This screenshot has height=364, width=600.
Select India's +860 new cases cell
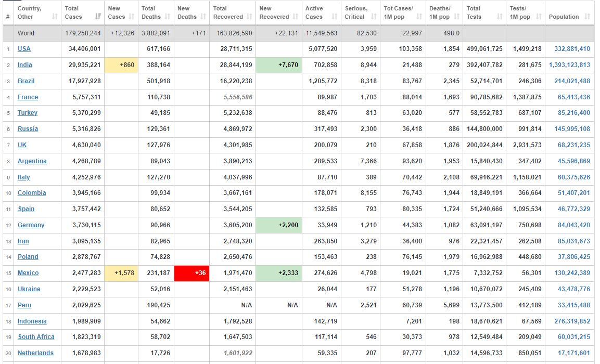[121, 64]
